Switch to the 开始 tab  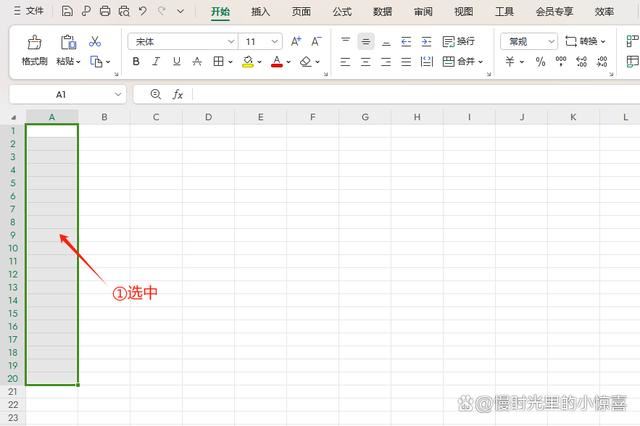(x=220, y=12)
